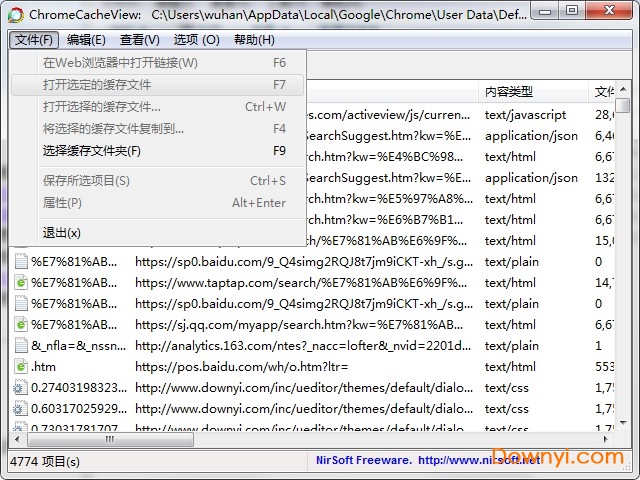Choose 属性(P) menu entry
The width and height of the screenshot is (640, 480).
158,203
